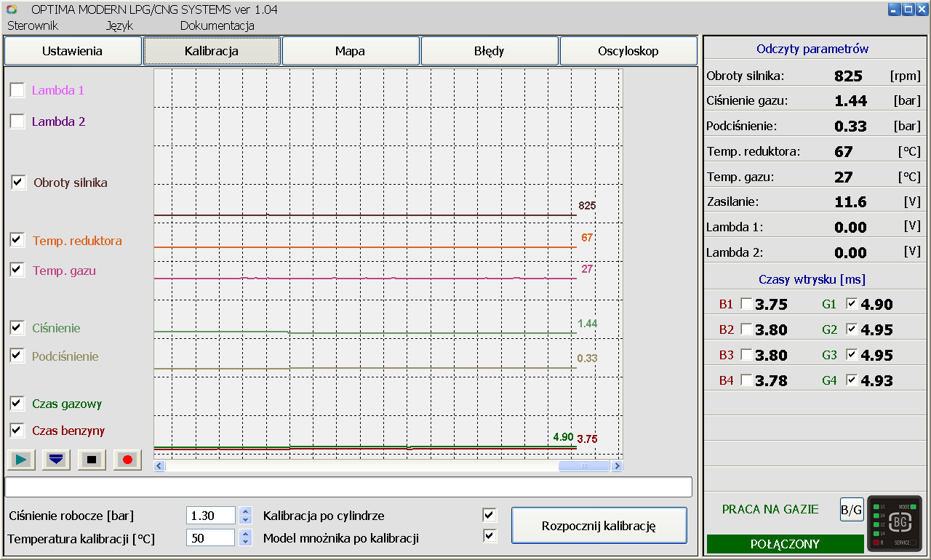Increase Ciśnienie robocze with up arrow
931x560 pixels.
pos(245,511)
